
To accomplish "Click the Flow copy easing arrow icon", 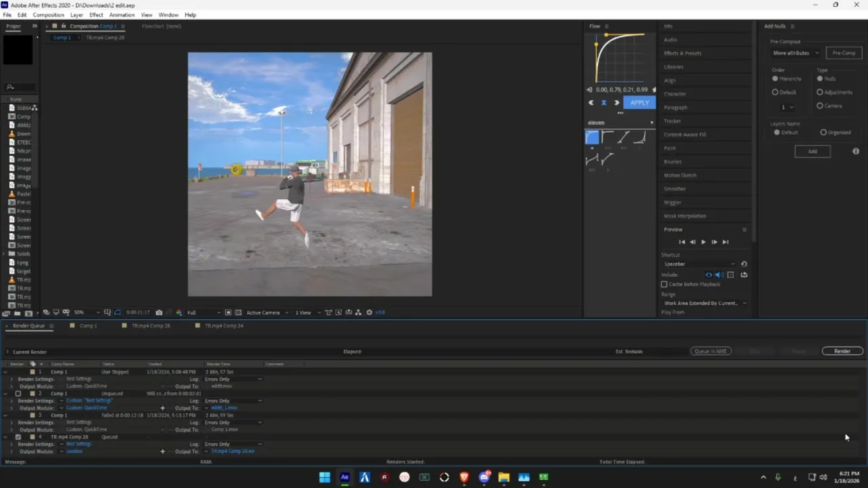I will [589, 89].
